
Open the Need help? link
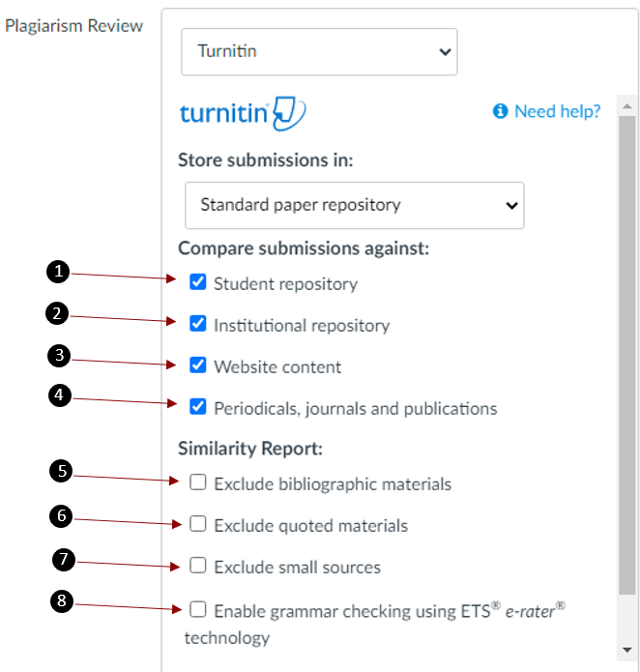[557, 111]
